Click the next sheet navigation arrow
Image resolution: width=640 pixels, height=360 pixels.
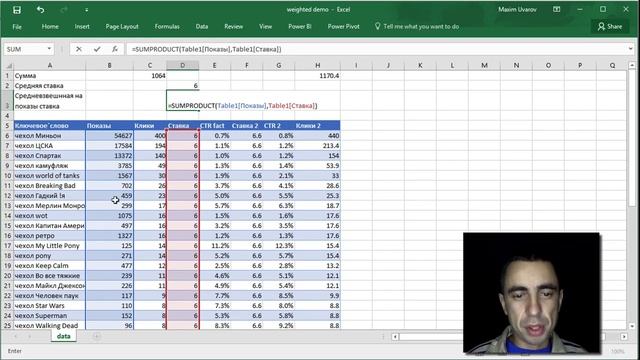click(x=29, y=336)
